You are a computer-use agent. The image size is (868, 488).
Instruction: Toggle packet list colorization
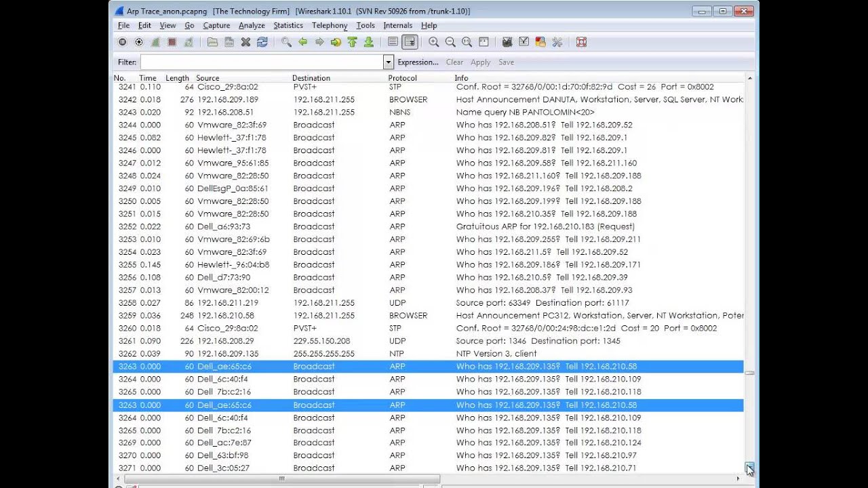tap(393, 42)
